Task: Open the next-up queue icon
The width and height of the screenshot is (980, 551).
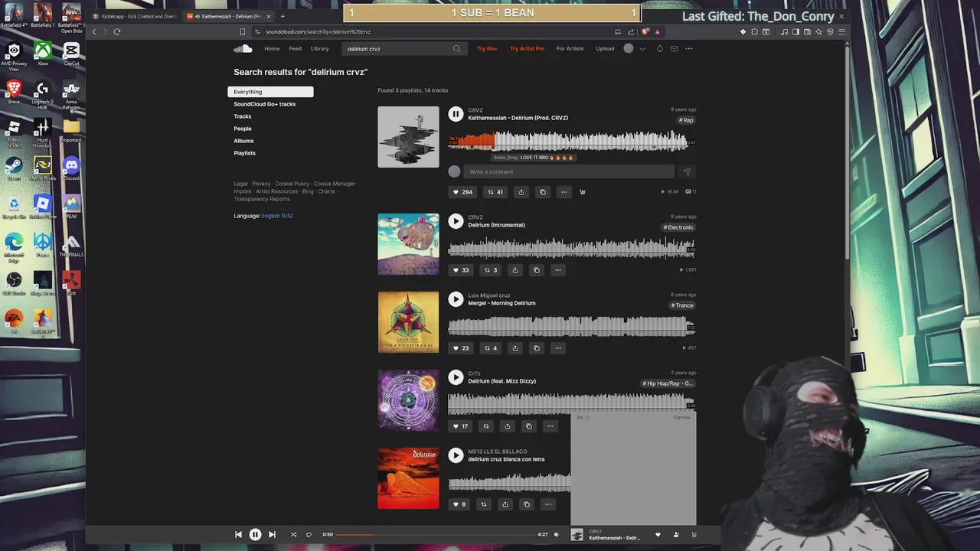Action: click(694, 535)
